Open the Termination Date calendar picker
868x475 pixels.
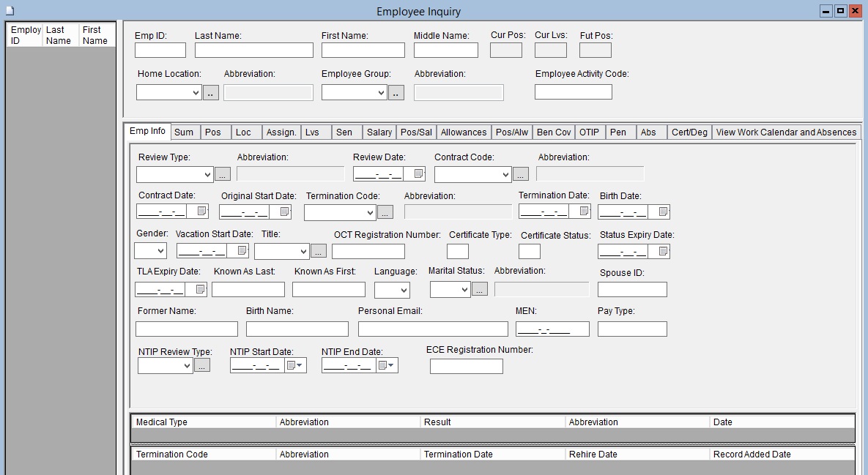coord(584,212)
